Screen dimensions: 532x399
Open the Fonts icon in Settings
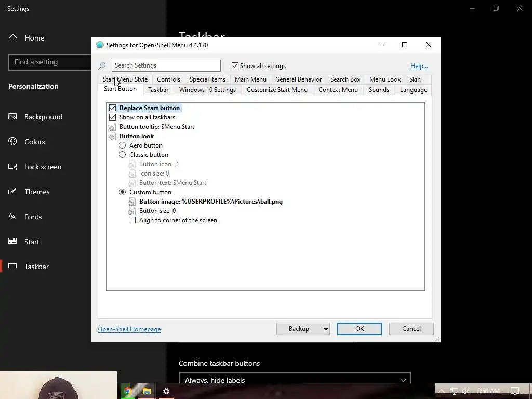[x=12, y=217]
